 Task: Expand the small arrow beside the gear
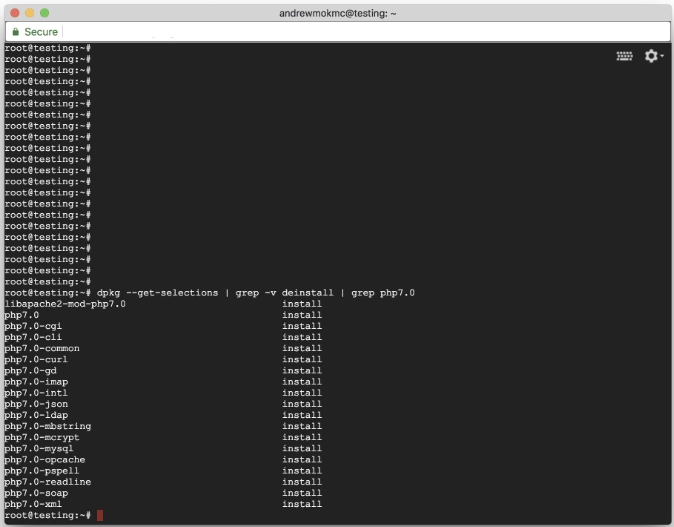click(x=662, y=57)
